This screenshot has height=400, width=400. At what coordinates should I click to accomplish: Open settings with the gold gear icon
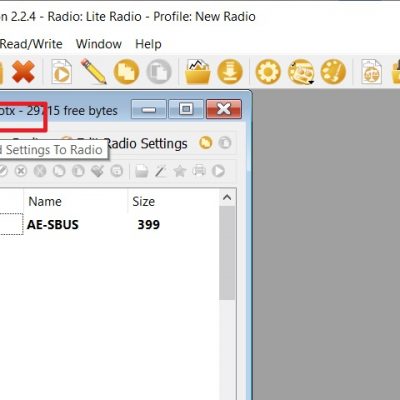coord(268,72)
